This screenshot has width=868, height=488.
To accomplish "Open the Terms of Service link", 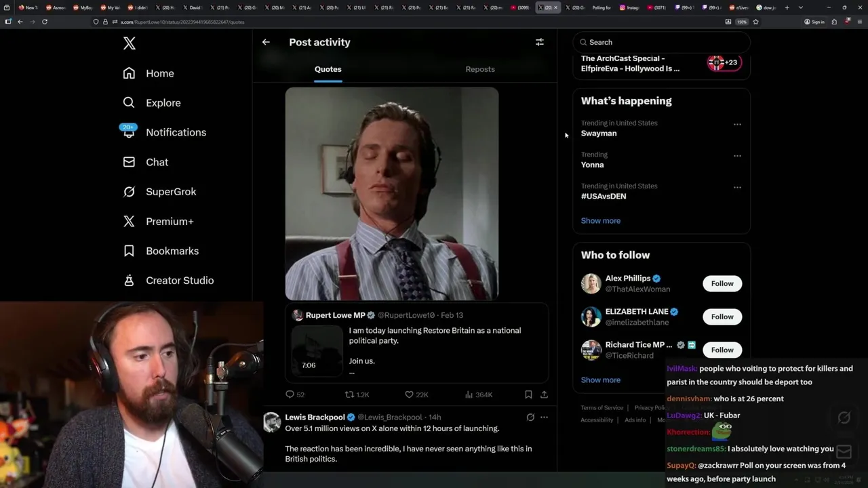I will click(602, 408).
